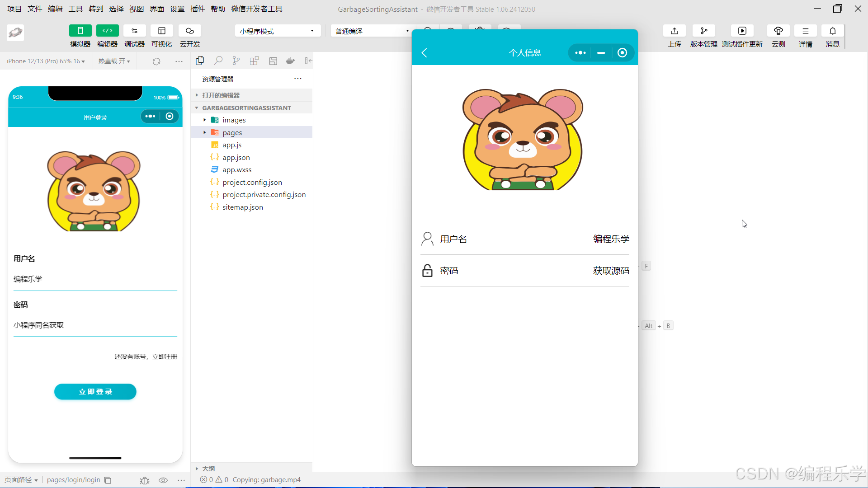Viewport: 868px width, 488px height.
Task: Open the Tools menu
Action: coord(75,9)
